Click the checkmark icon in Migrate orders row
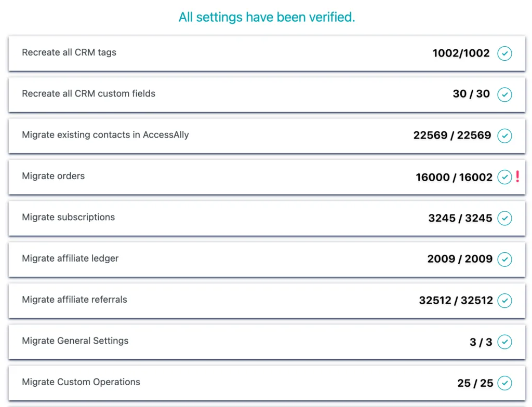The height and width of the screenshot is (407, 532). tap(504, 177)
